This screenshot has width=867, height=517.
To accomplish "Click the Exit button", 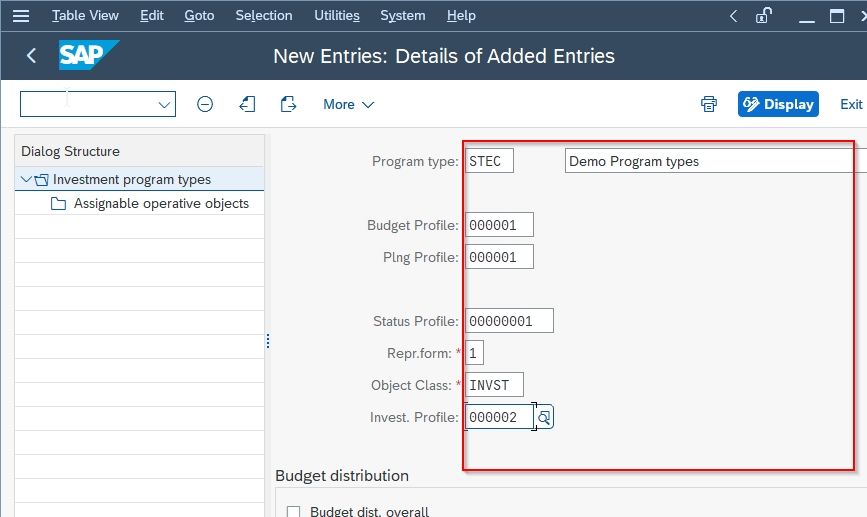I will (x=851, y=105).
